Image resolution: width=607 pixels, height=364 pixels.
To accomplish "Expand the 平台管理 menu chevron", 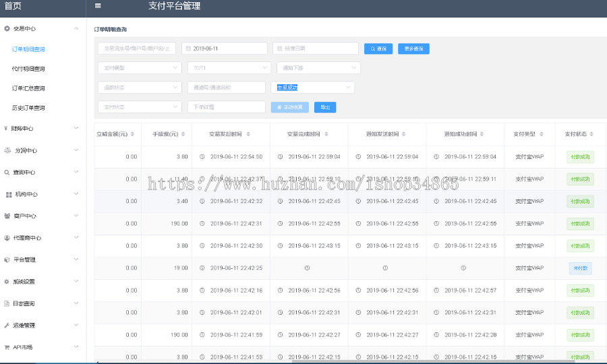I will [76, 259].
